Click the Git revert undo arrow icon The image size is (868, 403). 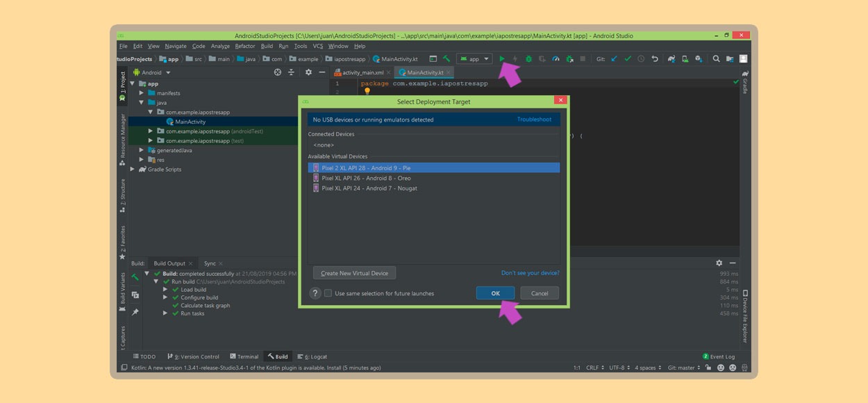[x=655, y=59]
